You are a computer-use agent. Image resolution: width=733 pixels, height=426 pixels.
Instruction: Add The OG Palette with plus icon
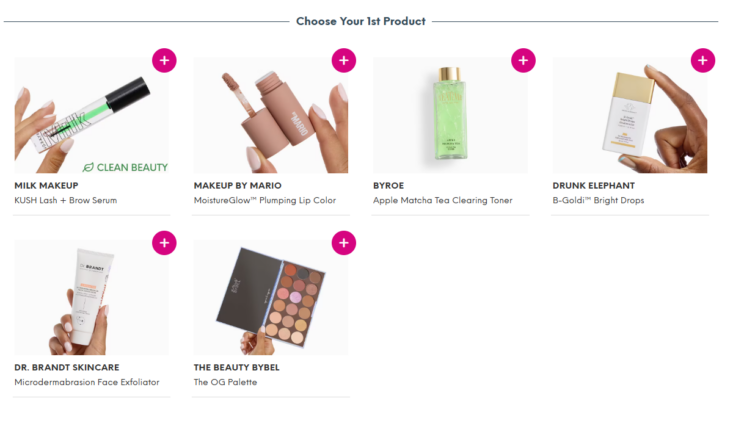(344, 243)
